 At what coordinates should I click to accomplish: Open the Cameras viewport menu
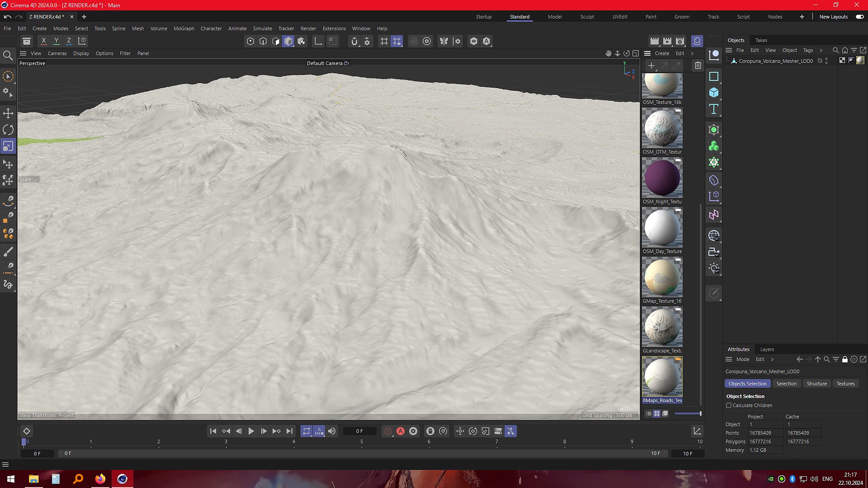coord(57,53)
